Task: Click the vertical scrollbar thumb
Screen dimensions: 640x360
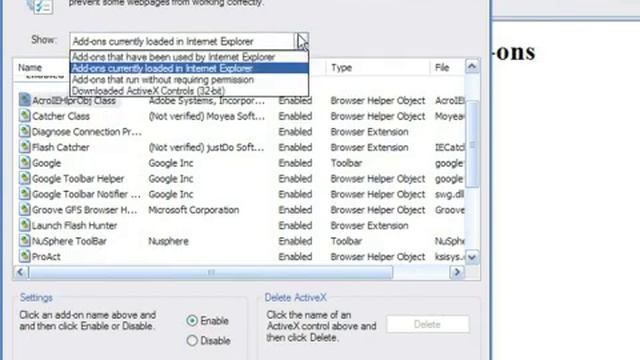Action: pos(472,144)
